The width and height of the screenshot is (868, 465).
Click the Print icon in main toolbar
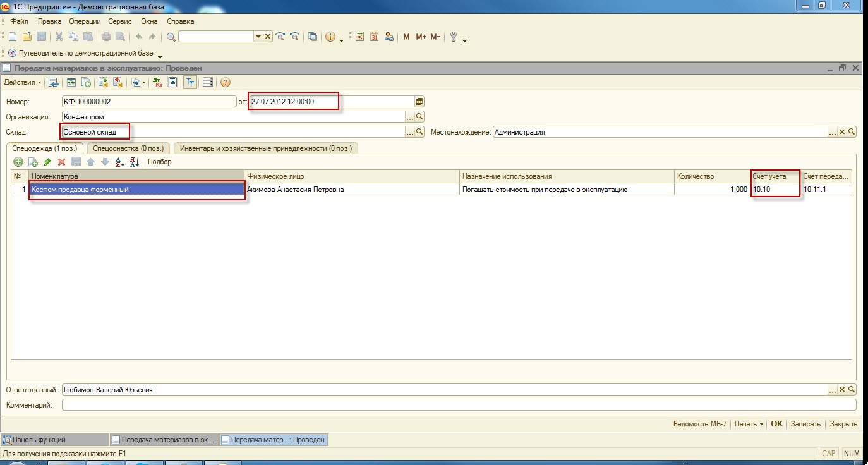pyautogui.click(x=106, y=37)
